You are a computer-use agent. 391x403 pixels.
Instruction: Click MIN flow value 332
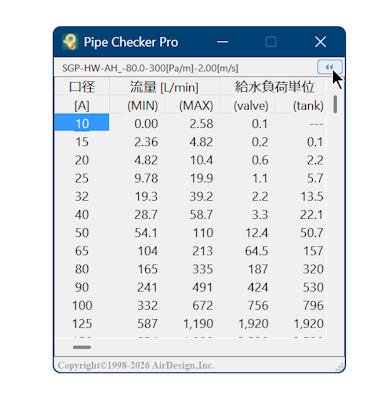tap(148, 305)
